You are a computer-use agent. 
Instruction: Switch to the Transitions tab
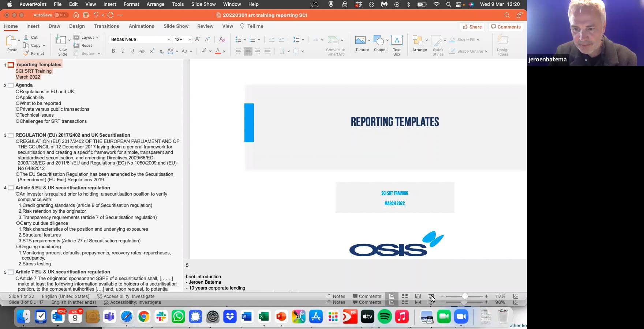106,26
